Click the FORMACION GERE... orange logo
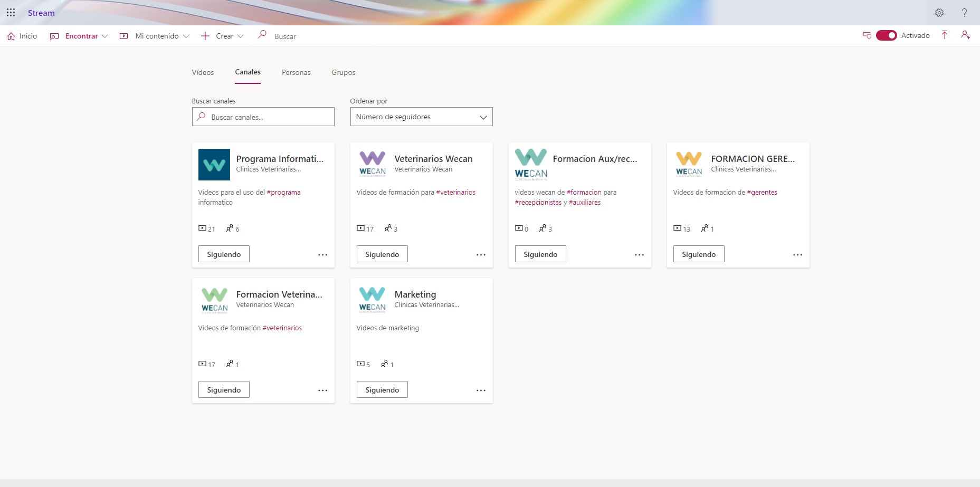 tap(689, 164)
